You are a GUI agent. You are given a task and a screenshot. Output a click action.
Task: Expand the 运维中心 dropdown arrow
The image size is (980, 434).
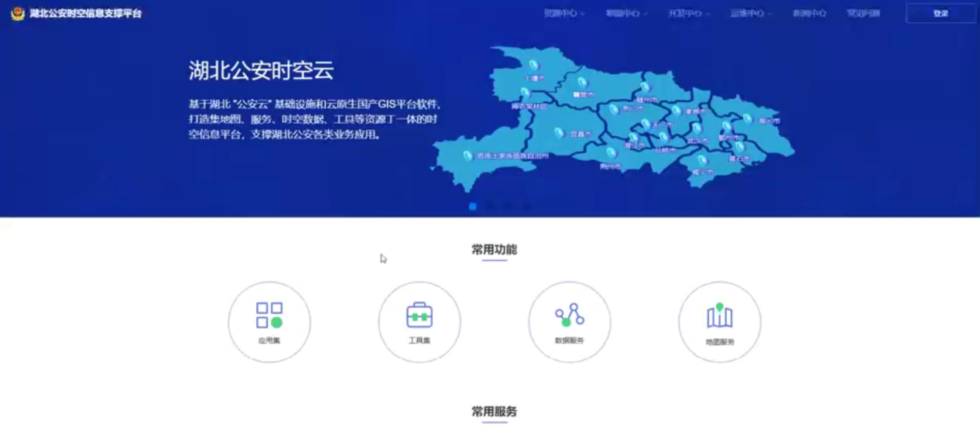[x=770, y=14]
